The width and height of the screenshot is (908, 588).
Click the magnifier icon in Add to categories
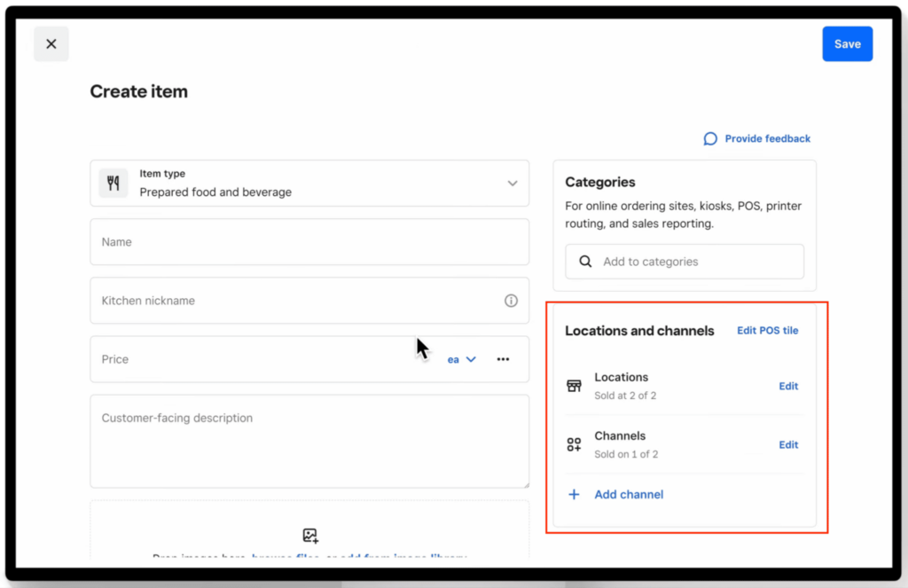tap(584, 261)
